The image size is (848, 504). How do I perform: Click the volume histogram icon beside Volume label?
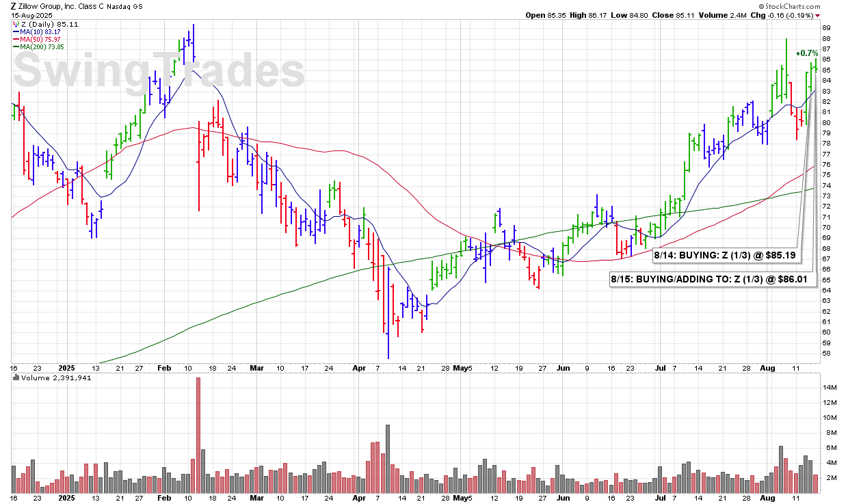(x=15, y=377)
